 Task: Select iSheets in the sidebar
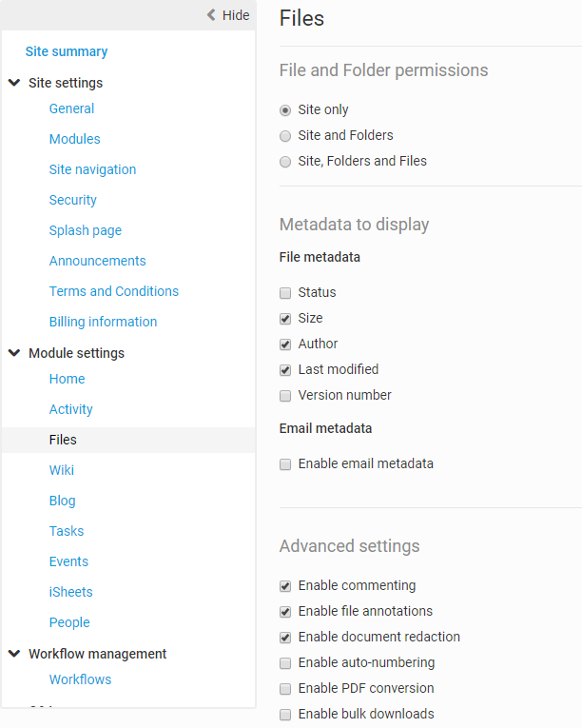pos(71,592)
